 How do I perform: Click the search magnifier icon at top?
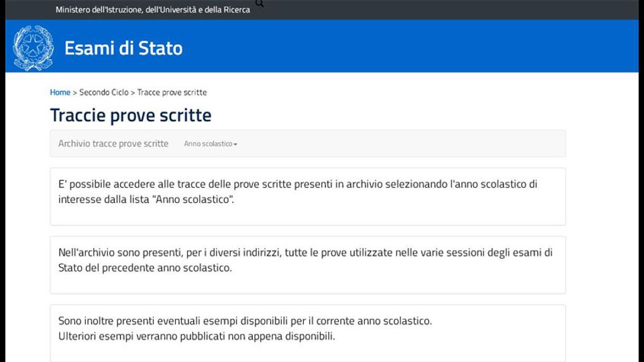tap(260, 4)
